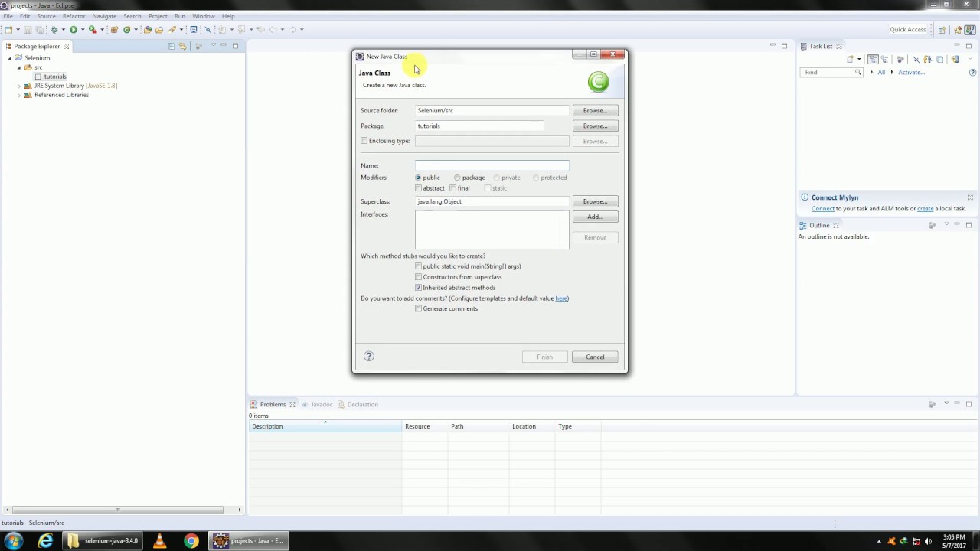Click the green Run toolbar icon
This screenshot has width=980, height=551.
(x=73, y=30)
